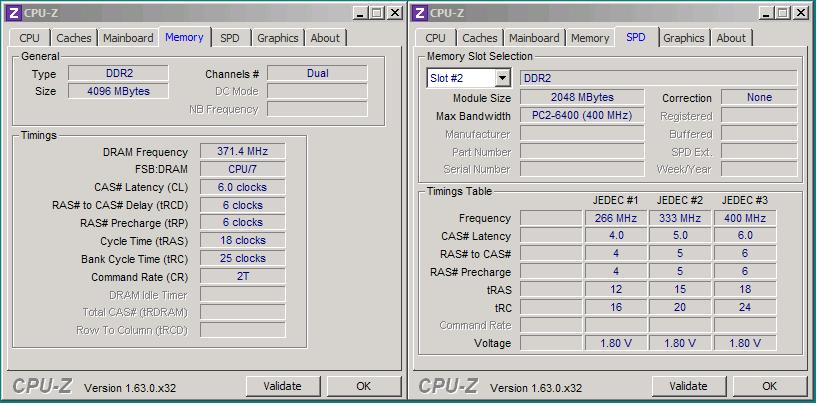Click RAS# Precharge (tRP) value 6 clocks
The height and width of the screenshot is (405, 818).
[243, 222]
